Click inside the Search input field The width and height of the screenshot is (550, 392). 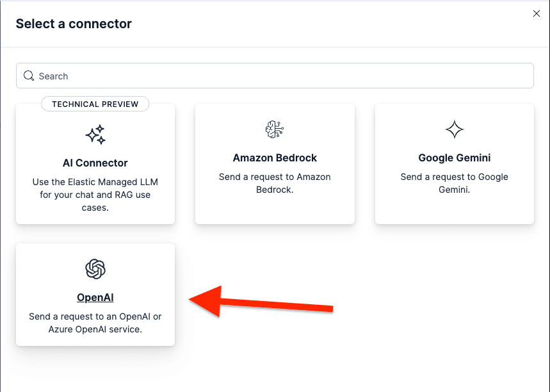(275, 75)
